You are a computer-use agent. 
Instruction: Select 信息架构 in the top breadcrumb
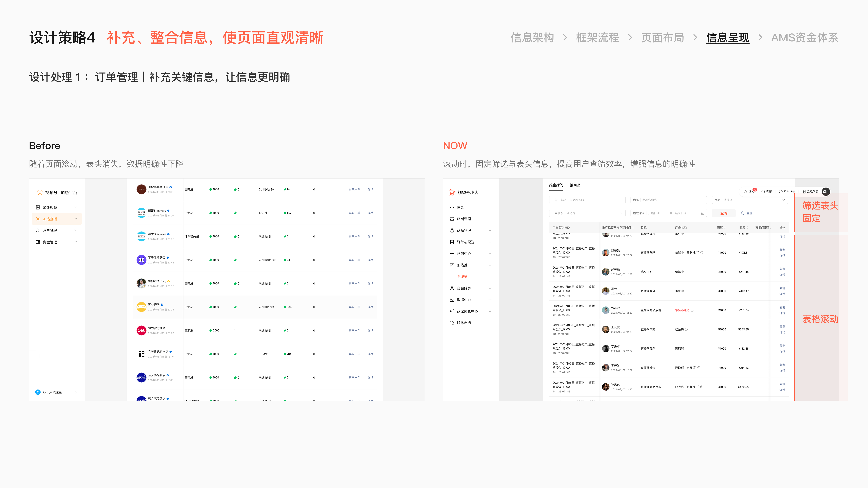[532, 38]
